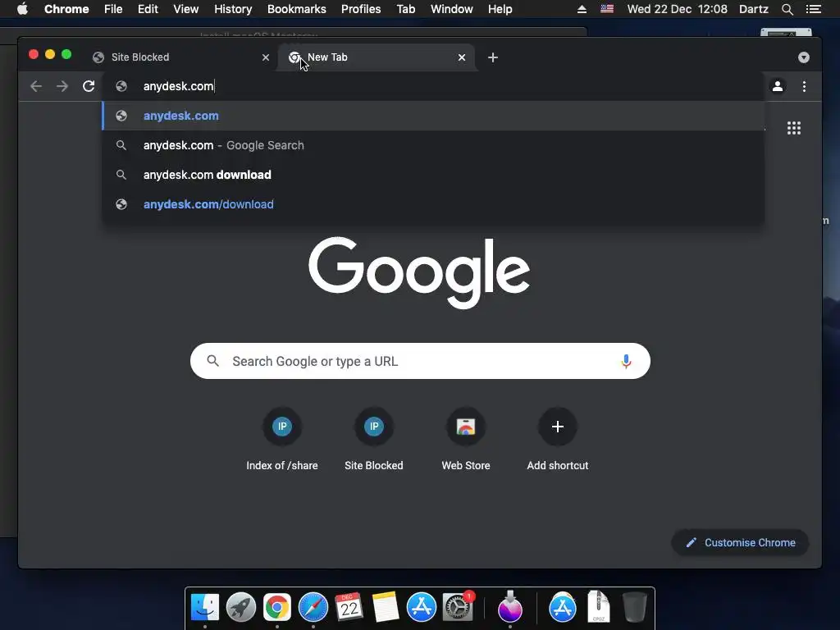Go forward with the right arrow button
The image size is (840, 630).
coord(62,86)
